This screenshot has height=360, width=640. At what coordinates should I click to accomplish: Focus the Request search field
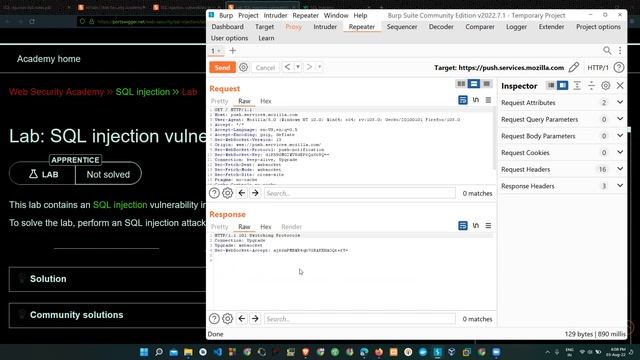(x=360, y=193)
